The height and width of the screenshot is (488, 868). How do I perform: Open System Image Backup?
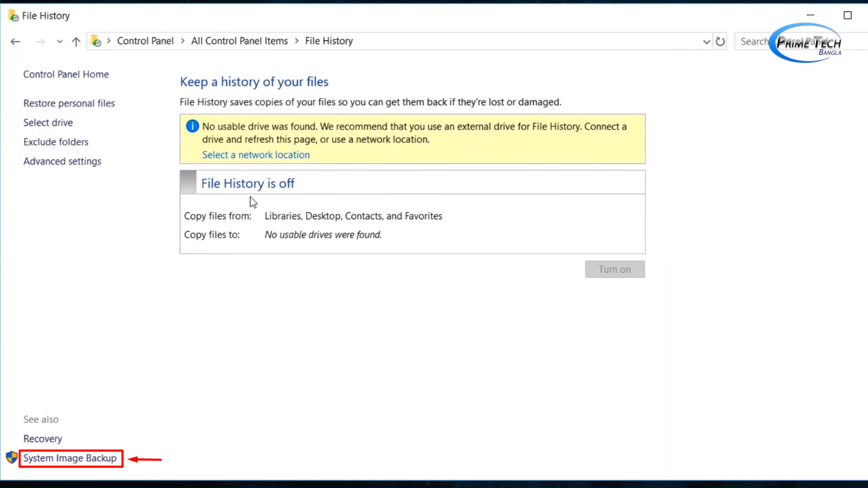[70, 458]
